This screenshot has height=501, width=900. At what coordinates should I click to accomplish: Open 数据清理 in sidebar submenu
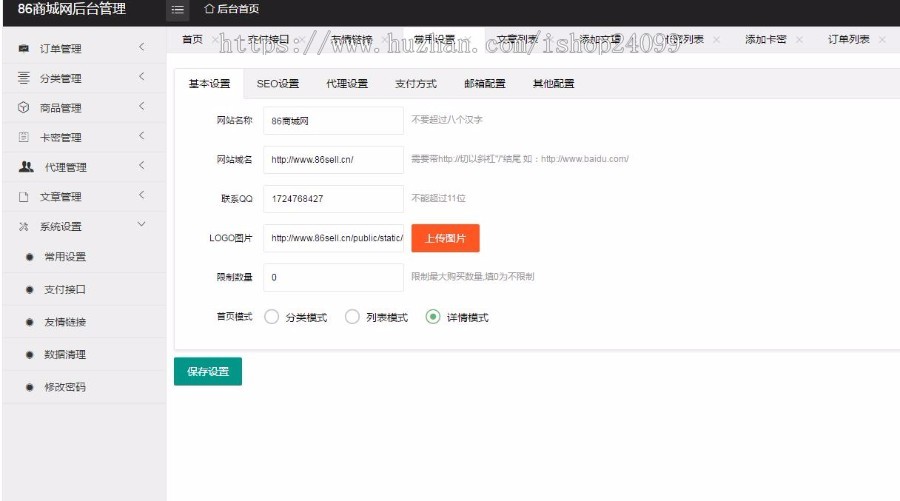click(x=65, y=355)
